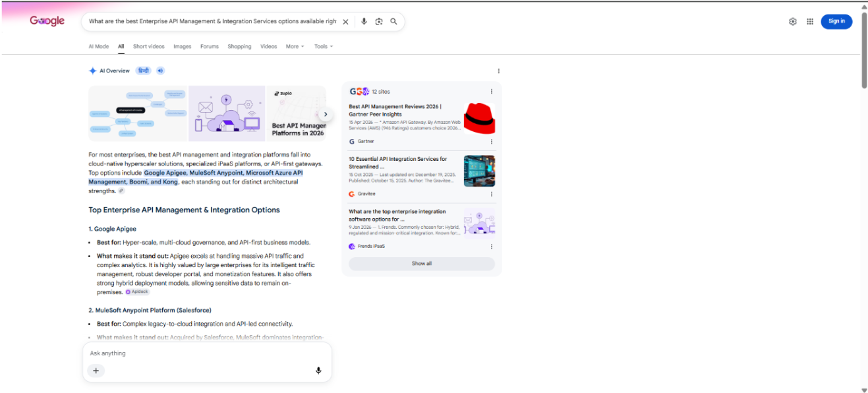Open Gravitee result three-dot menu

491,194
